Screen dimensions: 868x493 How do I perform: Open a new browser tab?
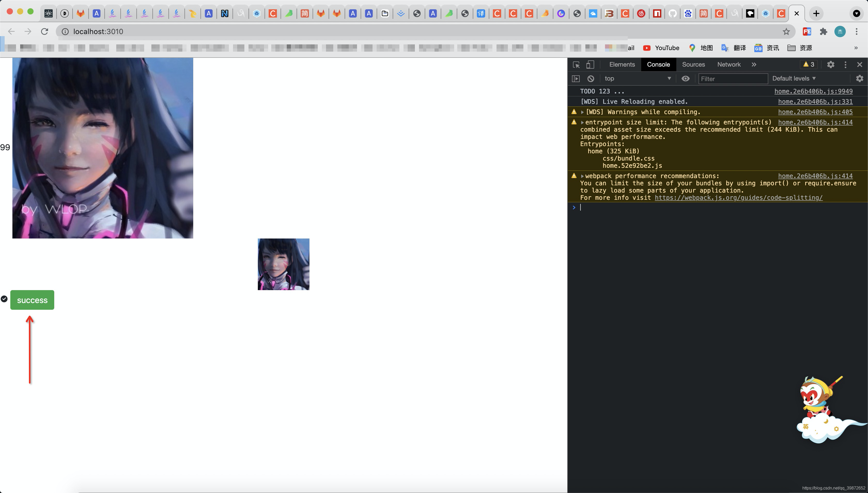click(x=816, y=13)
